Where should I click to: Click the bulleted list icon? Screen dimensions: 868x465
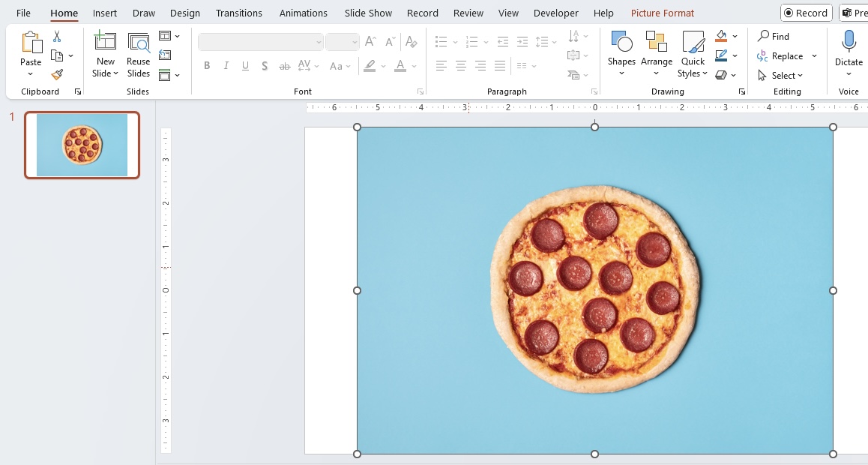click(x=441, y=41)
